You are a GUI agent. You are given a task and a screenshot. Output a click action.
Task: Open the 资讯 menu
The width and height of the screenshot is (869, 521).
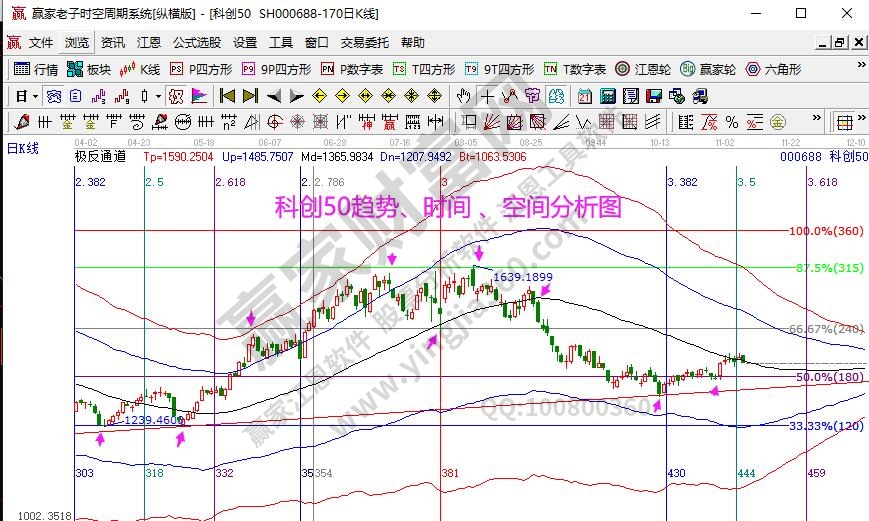113,43
